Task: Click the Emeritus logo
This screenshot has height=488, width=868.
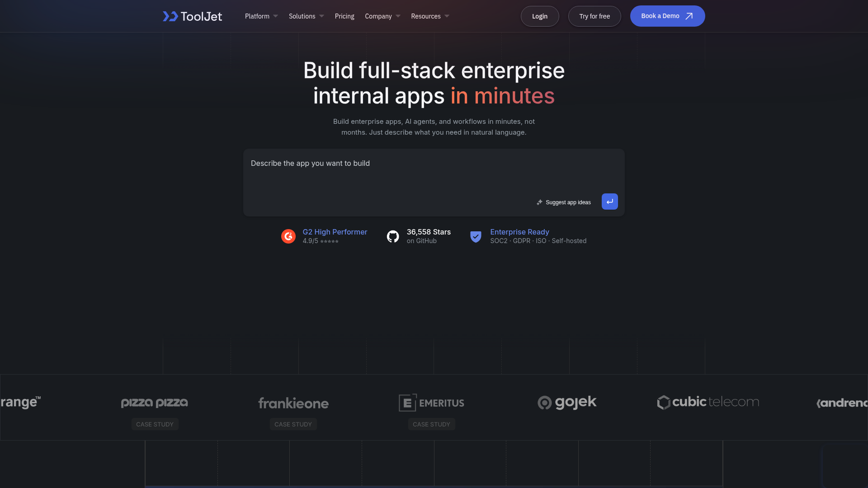Action: click(x=431, y=402)
